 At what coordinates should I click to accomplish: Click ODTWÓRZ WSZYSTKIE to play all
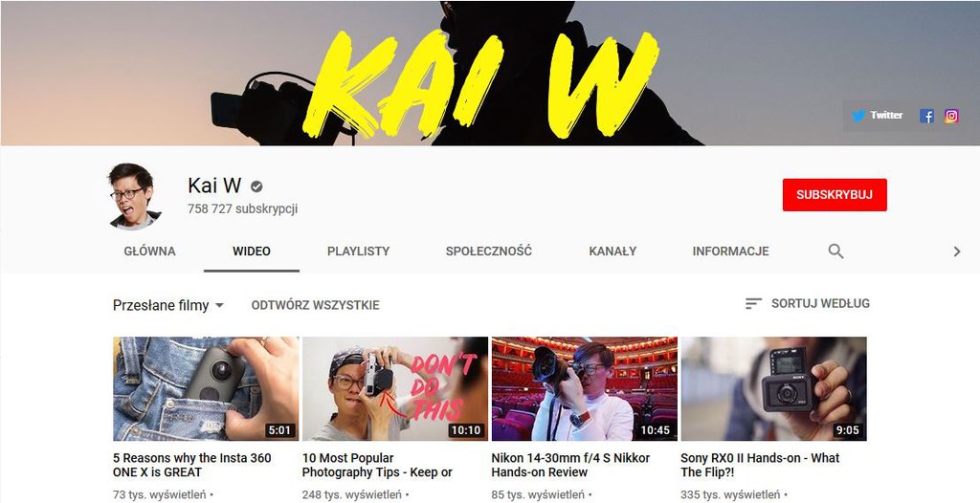click(315, 306)
